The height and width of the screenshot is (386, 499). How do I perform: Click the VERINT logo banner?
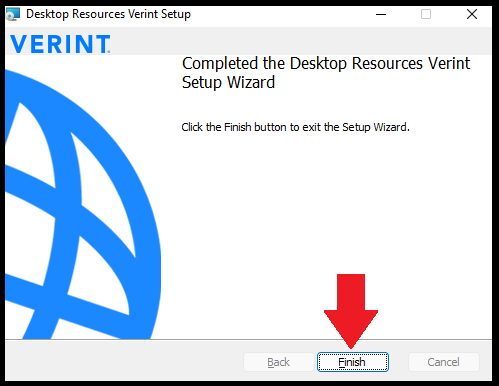pos(60,44)
